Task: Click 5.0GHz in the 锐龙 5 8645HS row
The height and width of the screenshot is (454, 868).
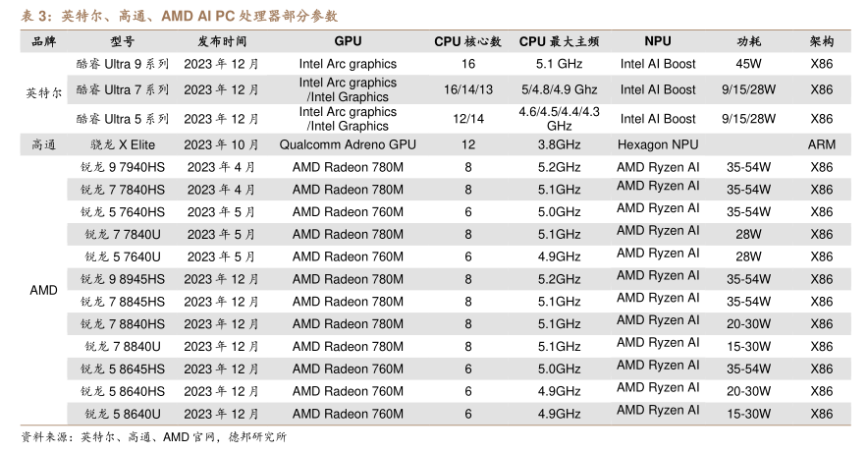Action: 559,369
